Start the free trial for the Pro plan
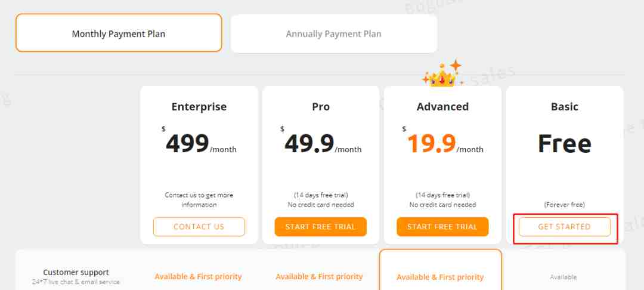644x290 pixels. [x=320, y=227]
